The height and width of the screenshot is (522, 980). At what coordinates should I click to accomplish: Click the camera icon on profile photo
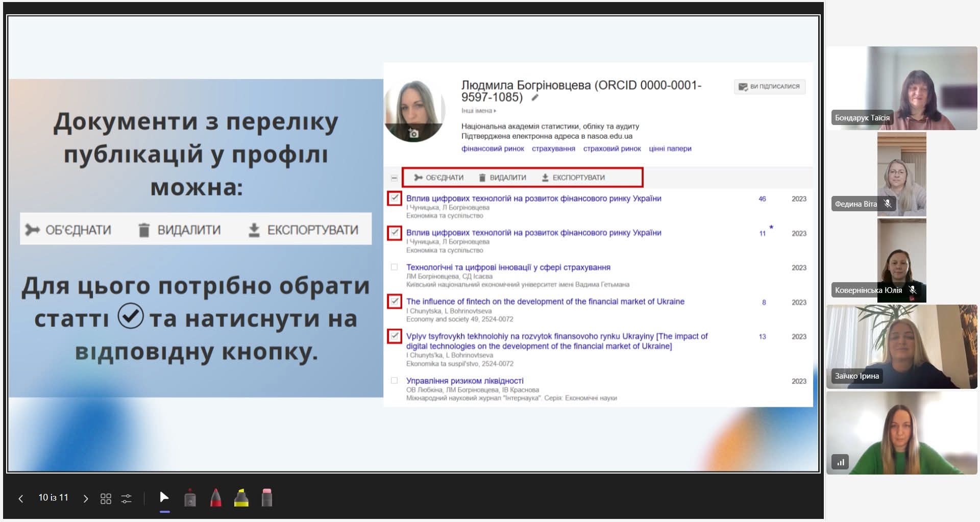[x=413, y=134]
